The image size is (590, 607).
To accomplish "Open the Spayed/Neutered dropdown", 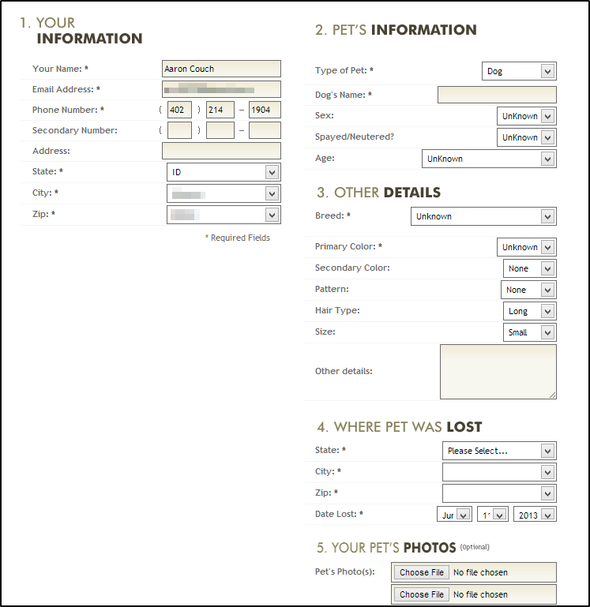I will coord(527,137).
